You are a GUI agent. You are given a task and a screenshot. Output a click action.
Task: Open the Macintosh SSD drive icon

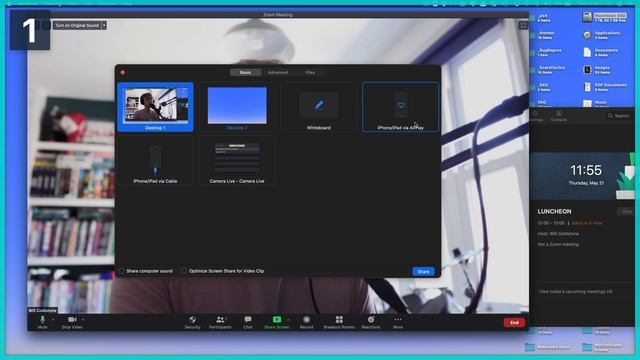587,17
